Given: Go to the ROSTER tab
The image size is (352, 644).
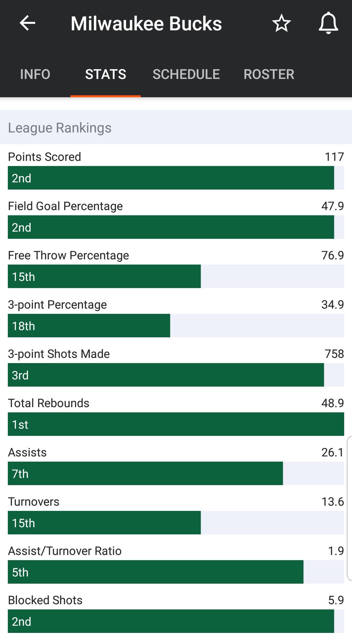Looking at the screenshot, I should pyautogui.click(x=269, y=74).
